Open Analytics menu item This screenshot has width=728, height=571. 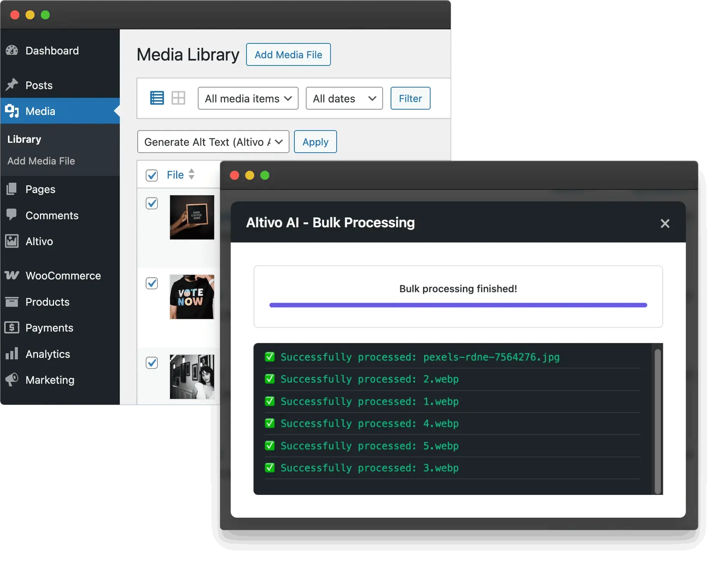pos(60,354)
